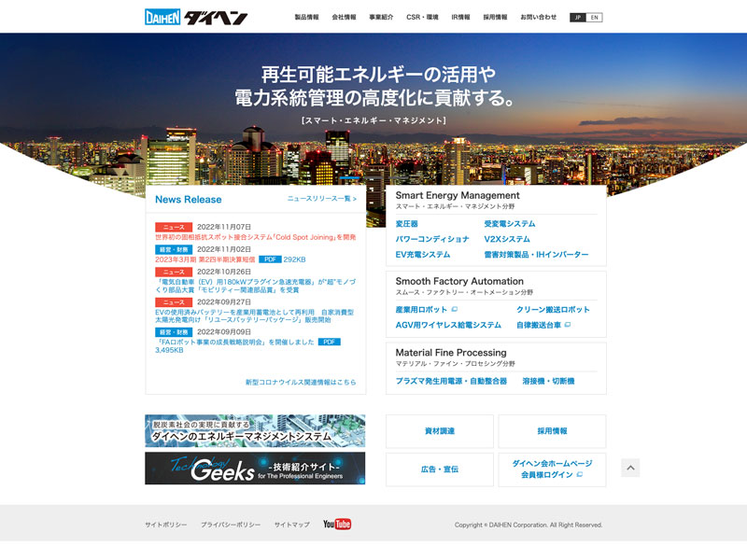Open the 292KB PDF badge
The image size is (747, 560).
(270, 259)
